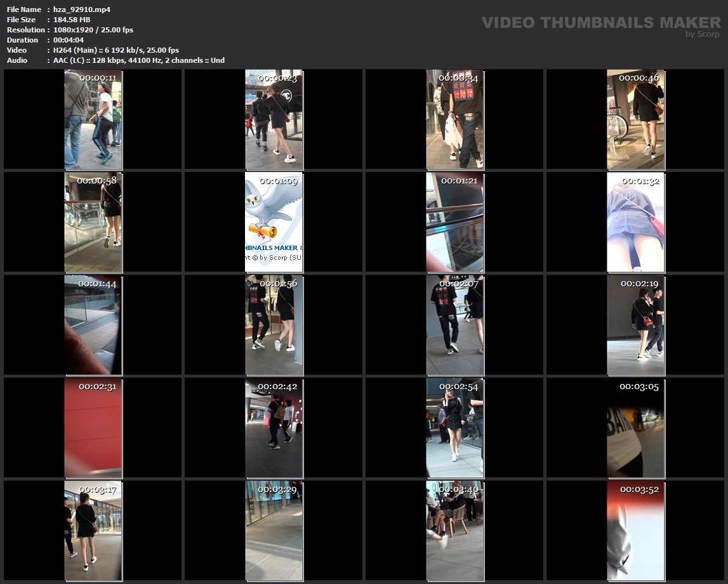The image size is (728, 584).
Task: Click the last thumbnail at 00:03:52
Action: tap(635, 531)
